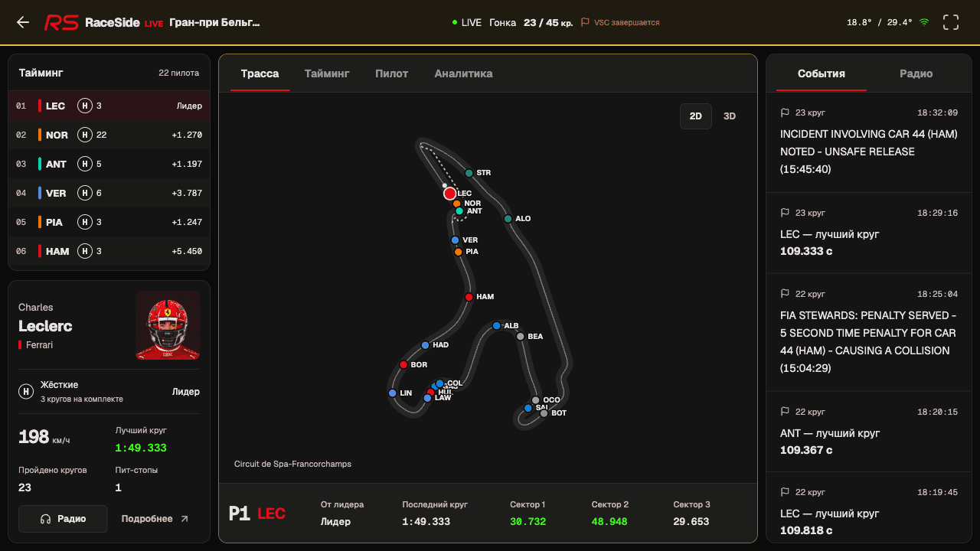This screenshot has height=551, width=980.
Task: Click the hard tyre icon in VER row
Action: (x=85, y=193)
